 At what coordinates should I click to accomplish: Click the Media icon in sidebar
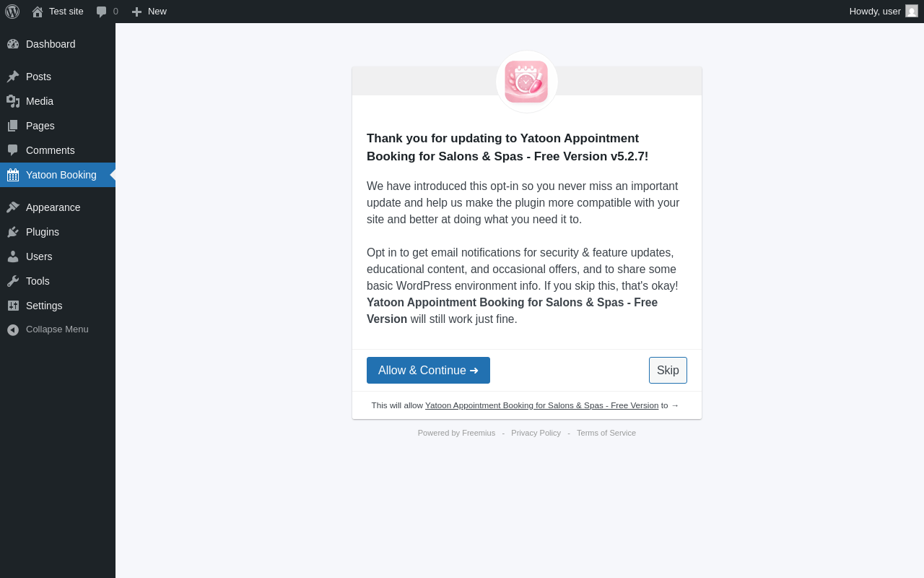tap(13, 101)
